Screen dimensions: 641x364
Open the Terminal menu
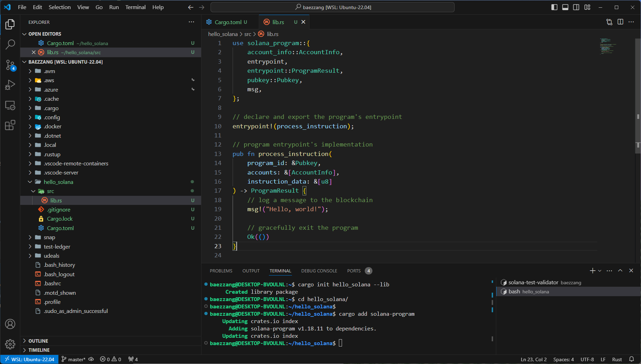point(135,7)
